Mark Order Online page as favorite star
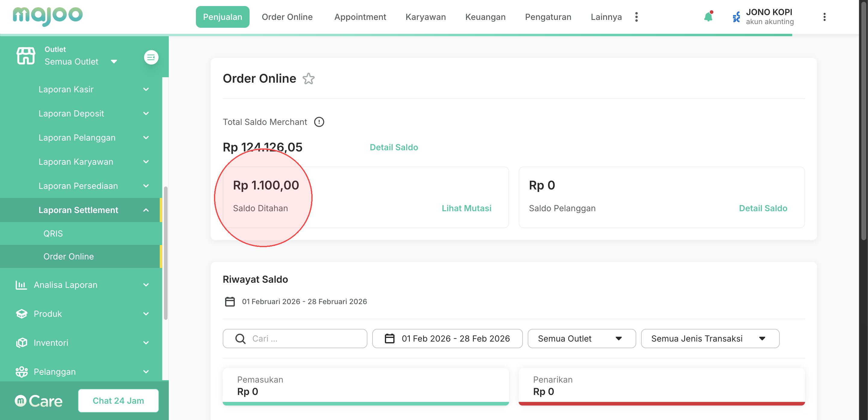868x420 pixels. coord(308,79)
